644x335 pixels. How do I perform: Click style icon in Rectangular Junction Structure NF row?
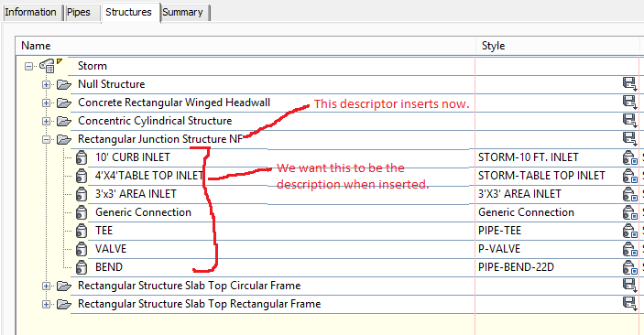click(x=629, y=139)
